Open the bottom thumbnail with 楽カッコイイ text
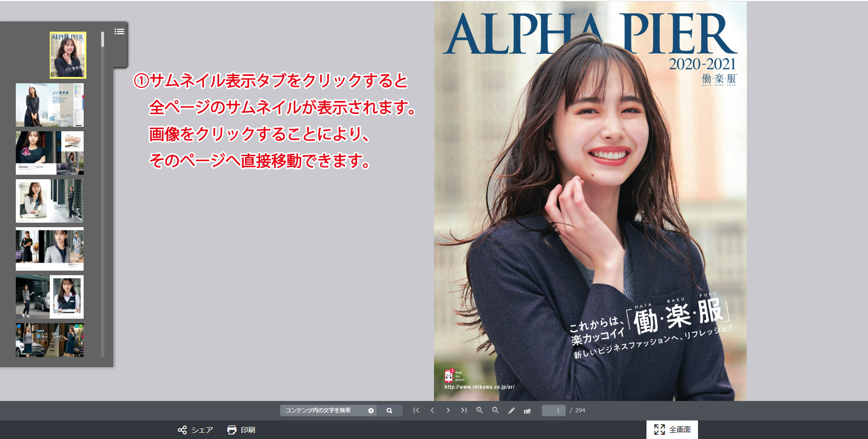Image resolution: width=868 pixels, height=439 pixels. [50, 340]
